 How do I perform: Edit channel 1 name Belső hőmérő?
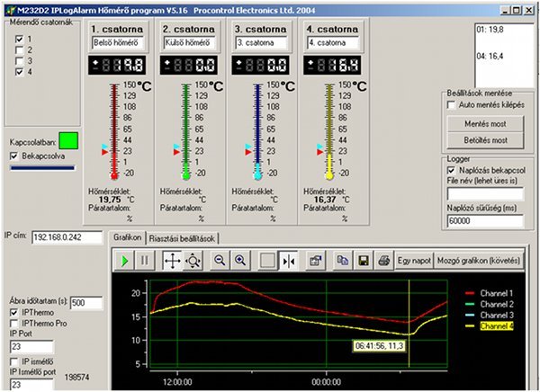[118, 43]
